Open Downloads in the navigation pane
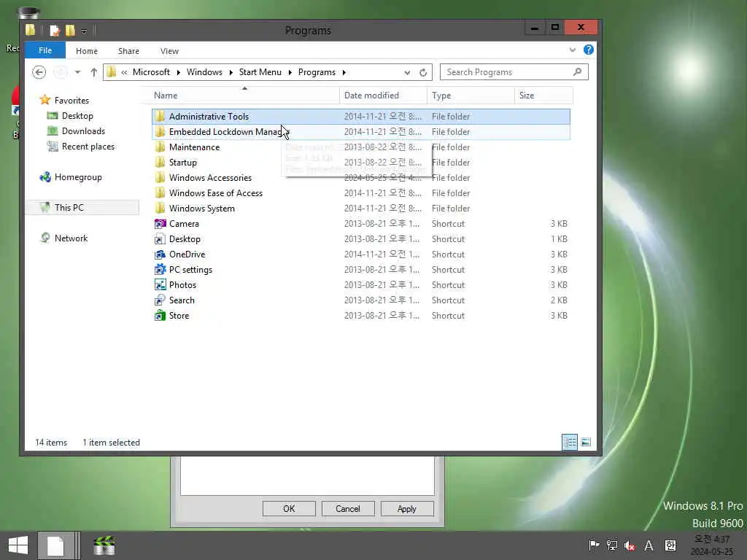 (83, 131)
